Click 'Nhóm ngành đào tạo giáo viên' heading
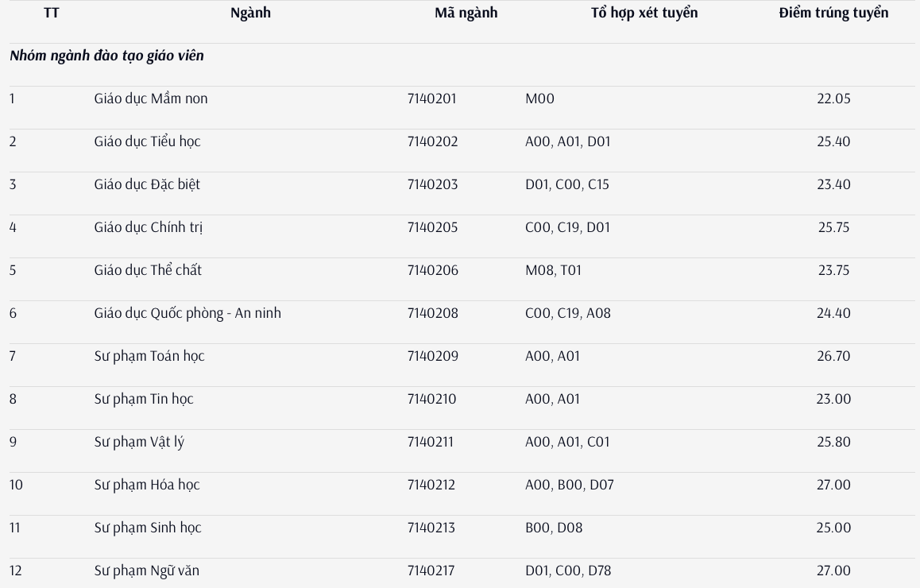 click(106, 56)
